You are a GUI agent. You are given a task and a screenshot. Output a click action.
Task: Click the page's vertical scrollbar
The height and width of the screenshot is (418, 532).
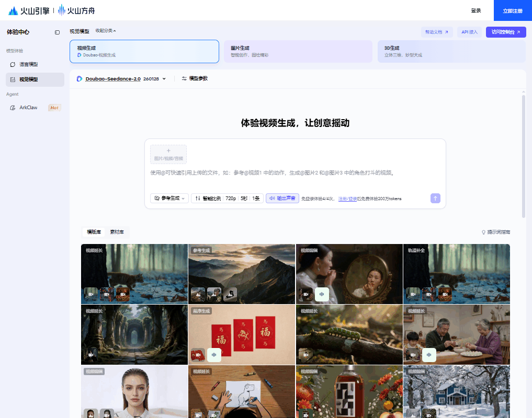pyautogui.click(x=523, y=157)
